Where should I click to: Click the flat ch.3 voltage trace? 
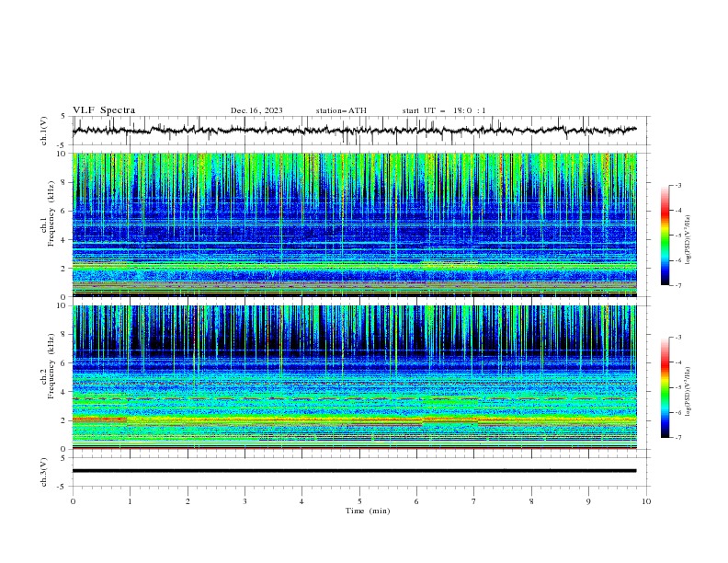(x=354, y=471)
